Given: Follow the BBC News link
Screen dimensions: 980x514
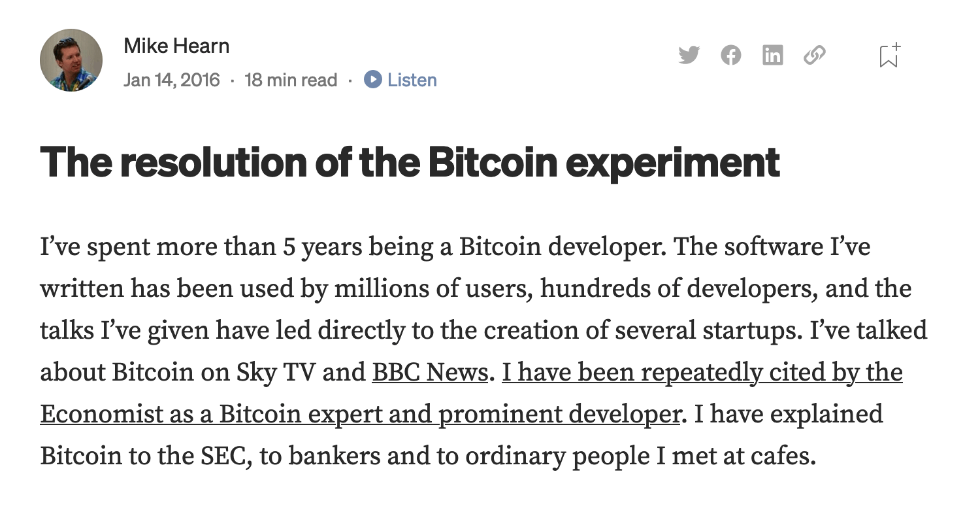Looking at the screenshot, I should 429,372.
